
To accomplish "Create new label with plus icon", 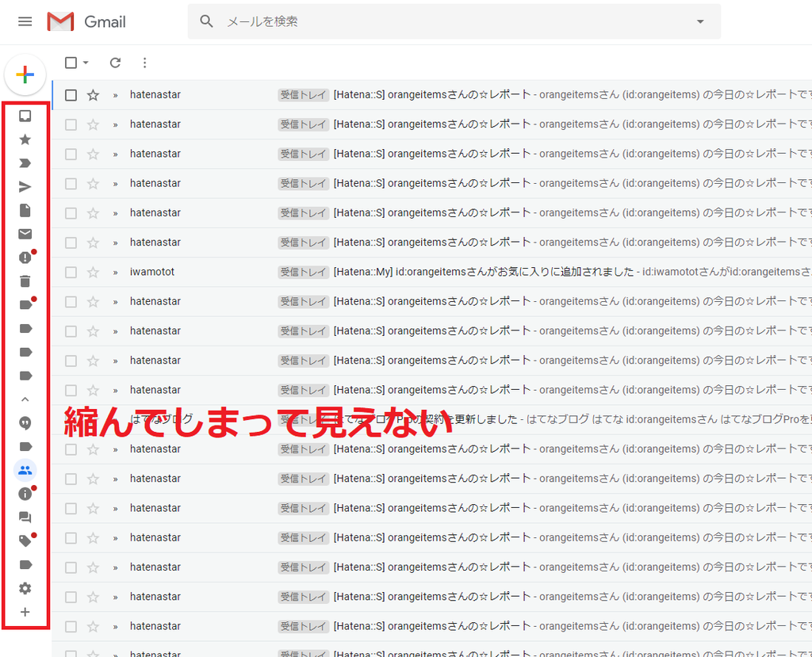I will [25, 612].
